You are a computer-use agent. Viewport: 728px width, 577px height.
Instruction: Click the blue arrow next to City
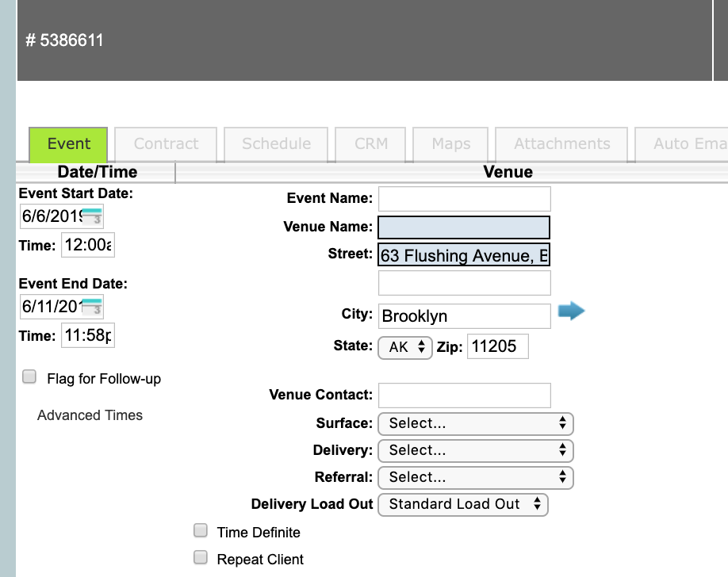click(x=571, y=311)
